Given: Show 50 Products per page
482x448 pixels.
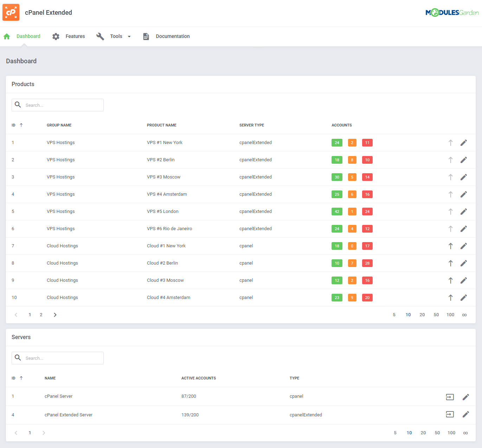Looking at the screenshot, I should [436, 315].
